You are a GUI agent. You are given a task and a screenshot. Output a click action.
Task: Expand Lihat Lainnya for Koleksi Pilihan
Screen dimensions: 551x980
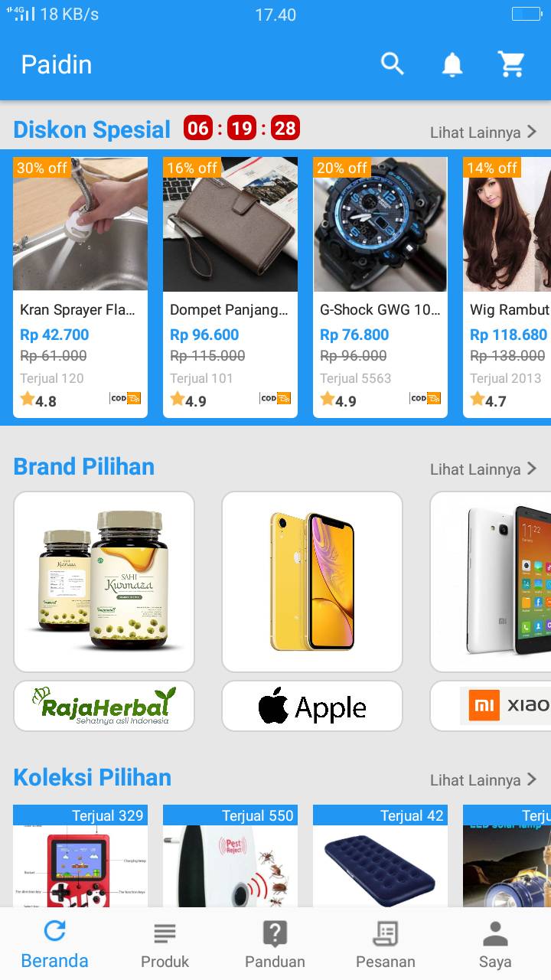tap(484, 780)
